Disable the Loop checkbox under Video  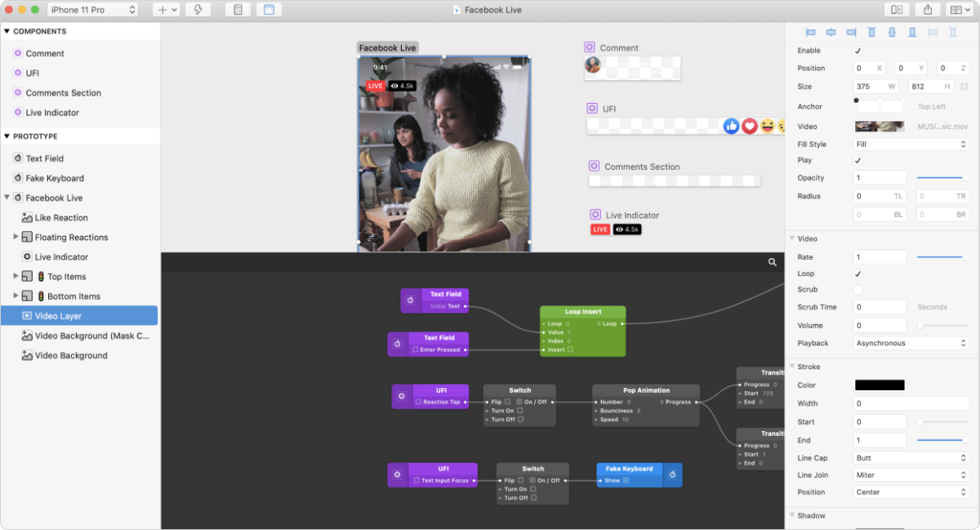point(857,274)
